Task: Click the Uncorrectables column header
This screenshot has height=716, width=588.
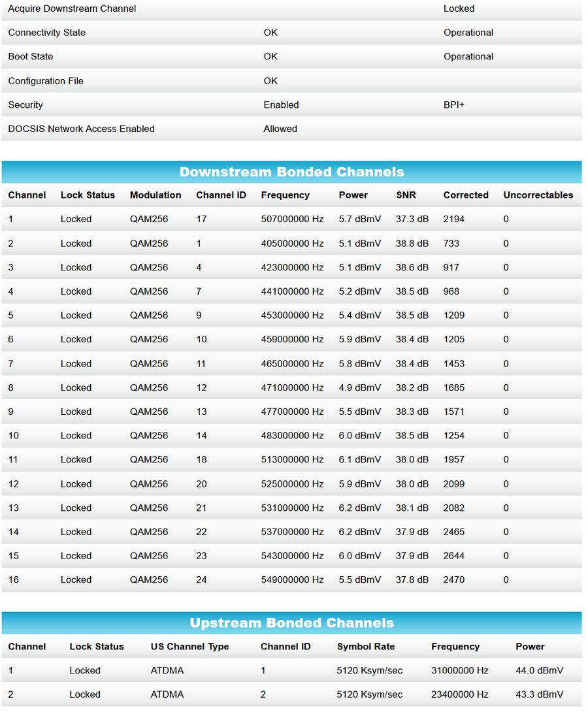Action: tap(538, 195)
